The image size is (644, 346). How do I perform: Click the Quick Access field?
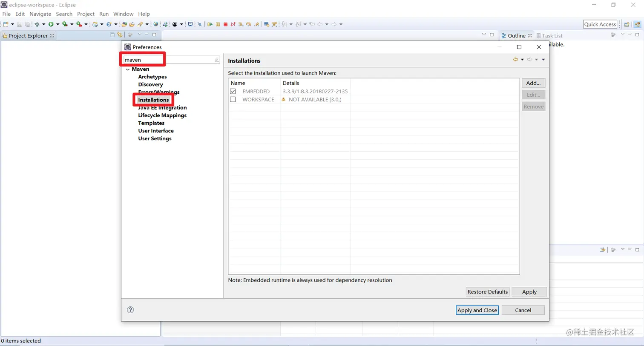[x=600, y=24]
